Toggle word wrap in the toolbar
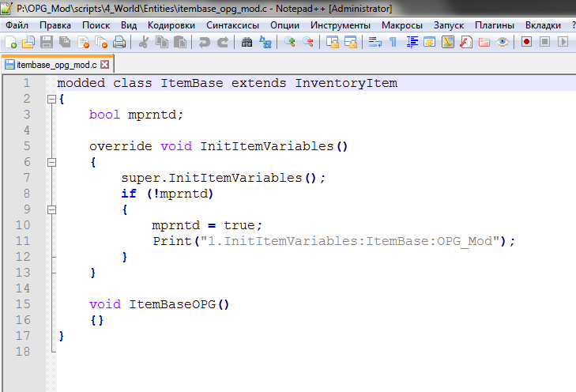This screenshot has height=392, width=576. click(375, 42)
